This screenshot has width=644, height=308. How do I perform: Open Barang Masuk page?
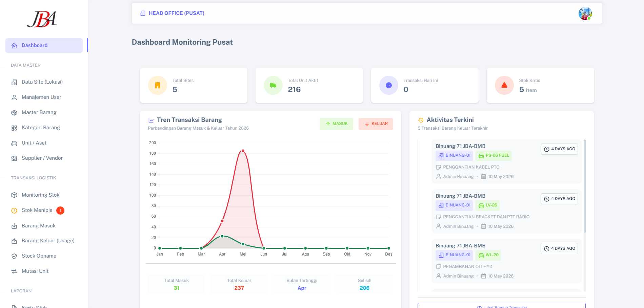pyautogui.click(x=39, y=226)
